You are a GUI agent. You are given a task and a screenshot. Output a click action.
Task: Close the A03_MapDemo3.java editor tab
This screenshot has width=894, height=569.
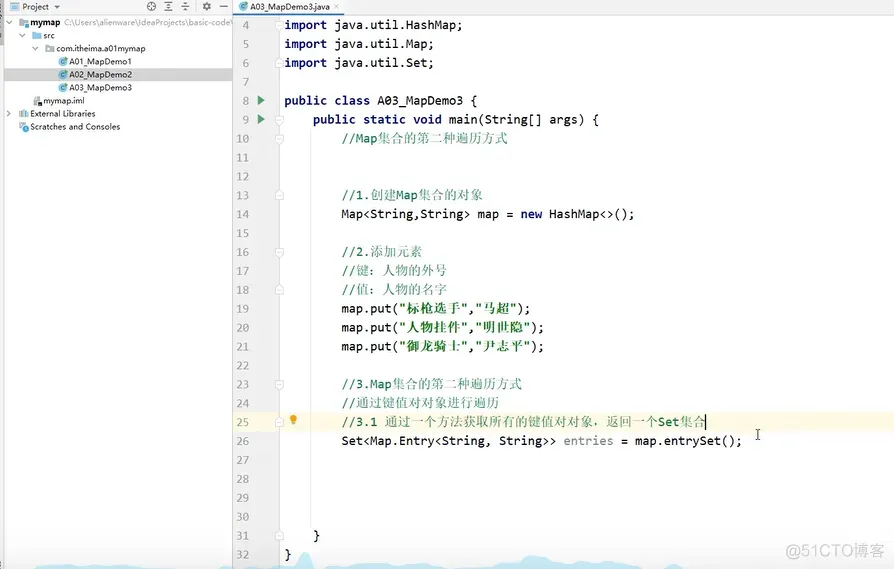(x=336, y=6)
